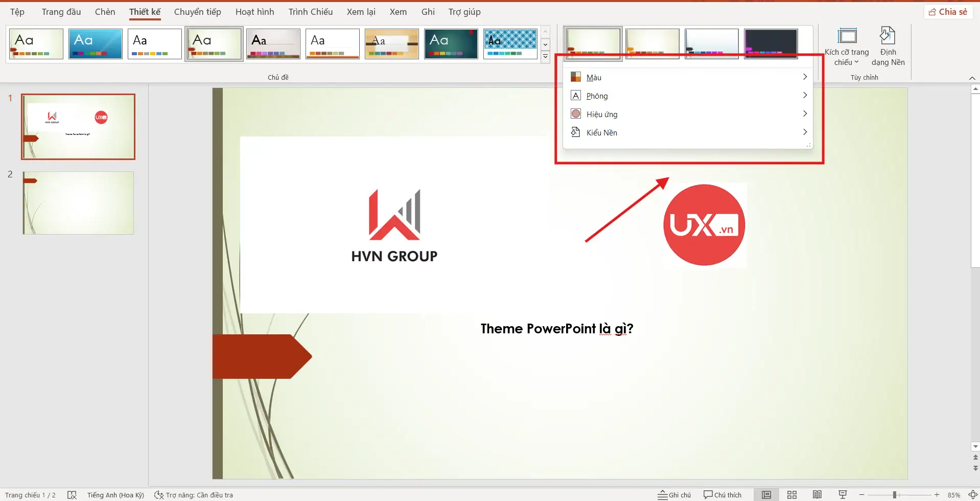Viewport: 980px width, 501px height.
Task: Open Kích cỡ trang chiếu dropdown
Action: pos(847,47)
